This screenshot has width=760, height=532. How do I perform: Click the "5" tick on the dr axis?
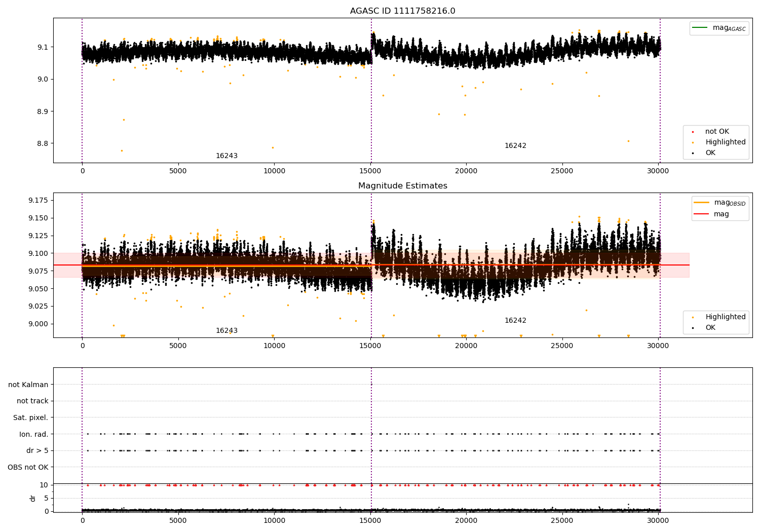coord(47,498)
